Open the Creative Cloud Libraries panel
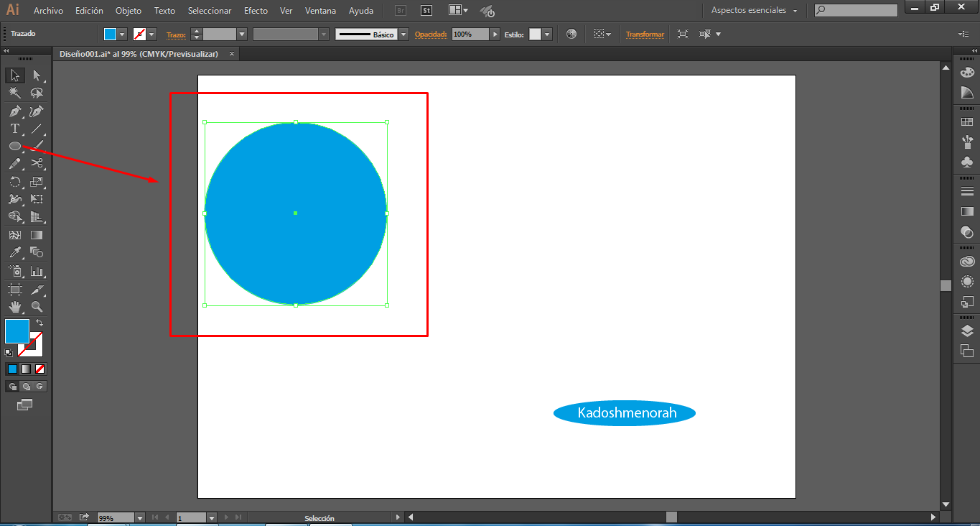 click(967, 262)
